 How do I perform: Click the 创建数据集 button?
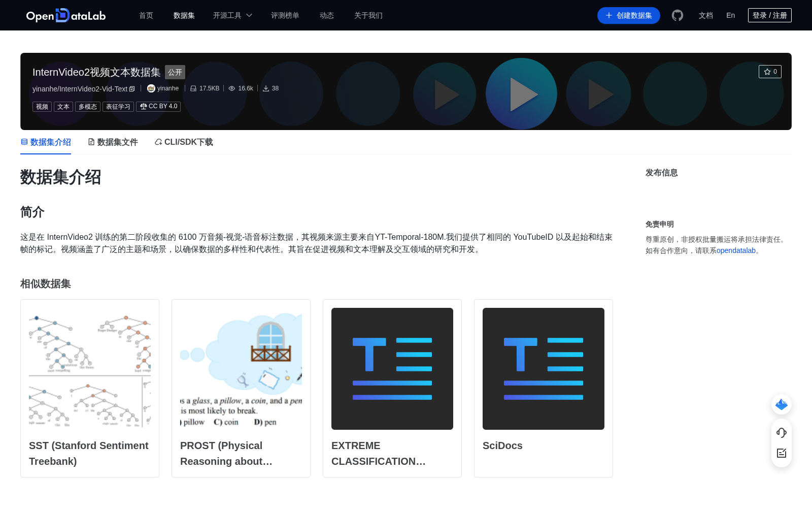[629, 15]
